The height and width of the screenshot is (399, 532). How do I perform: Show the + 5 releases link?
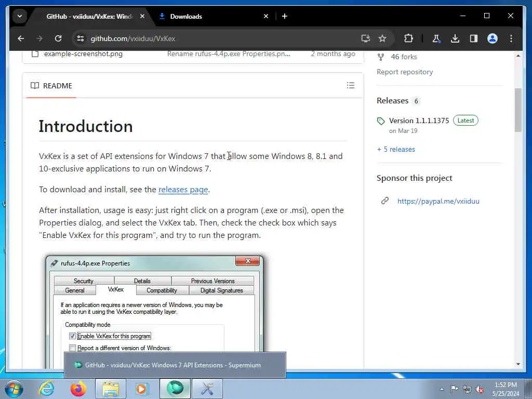[396, 149]
